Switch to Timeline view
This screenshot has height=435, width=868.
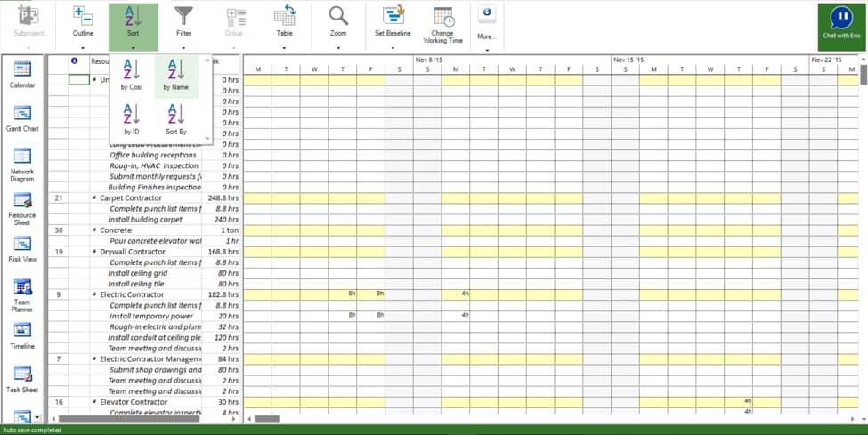coord(22,334)
